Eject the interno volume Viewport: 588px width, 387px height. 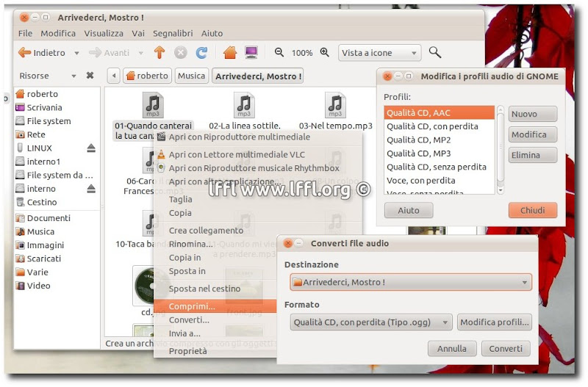(x=91, y=189)
